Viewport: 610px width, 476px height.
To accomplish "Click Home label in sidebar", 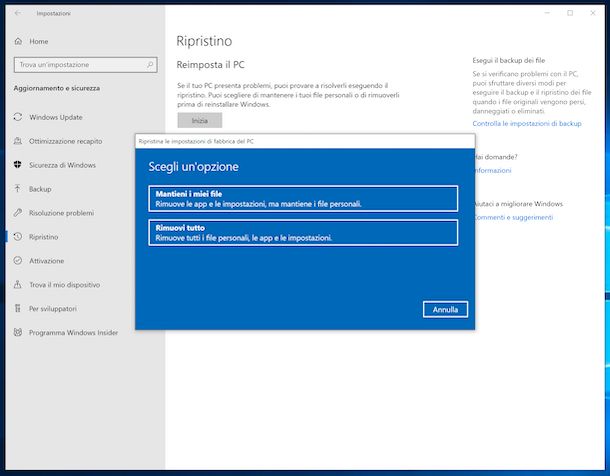I will (x=39, y=41).
